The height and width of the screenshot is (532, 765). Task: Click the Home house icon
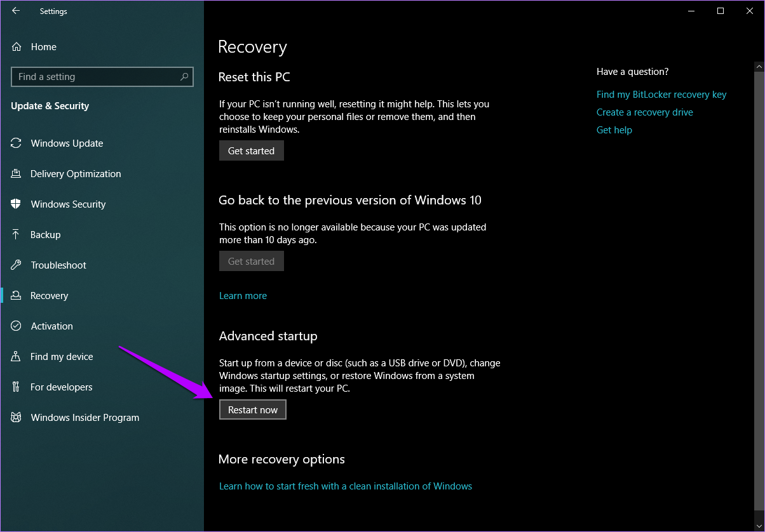[x=17, y=47]
